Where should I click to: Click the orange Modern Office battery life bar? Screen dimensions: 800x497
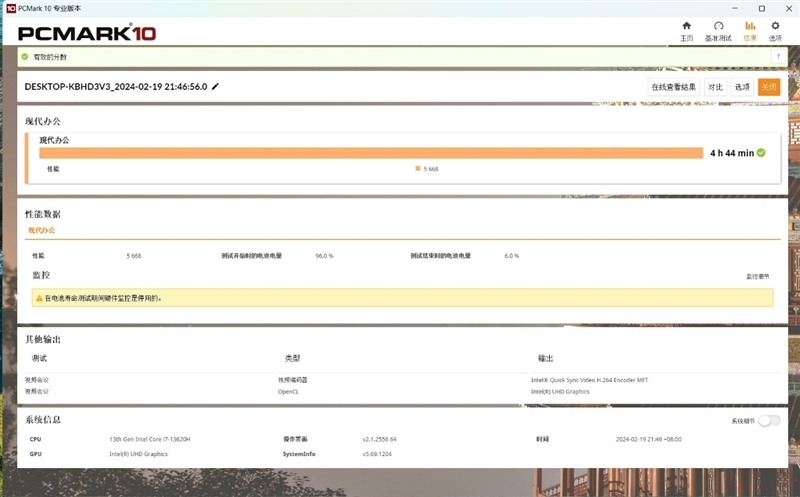tap(371, 153)
